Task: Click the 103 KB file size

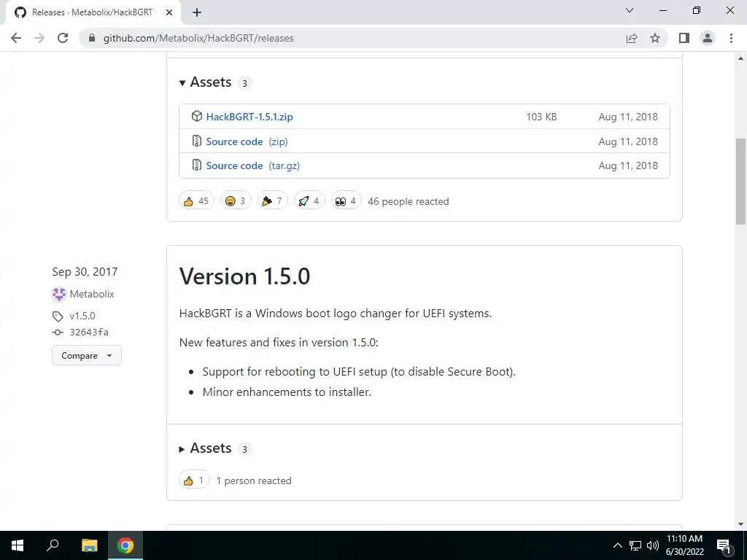Action: click(541, 117)
